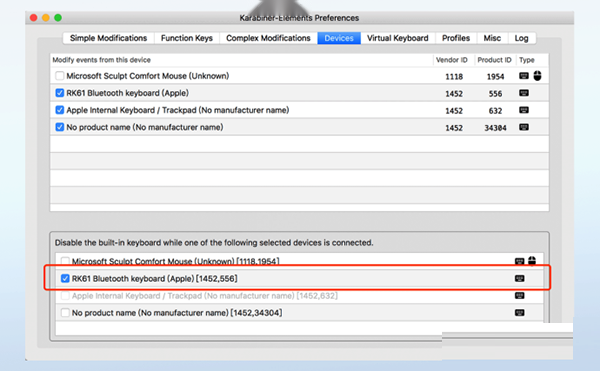The width and height of the screenshot is (600, 371).
Task: Switch to the Function Keys tab
Action: (187, 38)
